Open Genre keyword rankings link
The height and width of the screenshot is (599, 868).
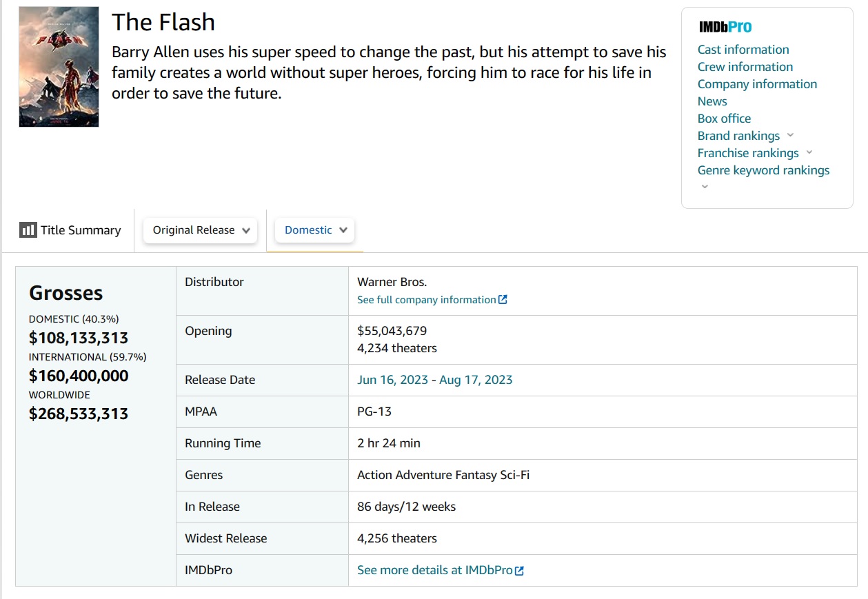(x=763, y=170)
